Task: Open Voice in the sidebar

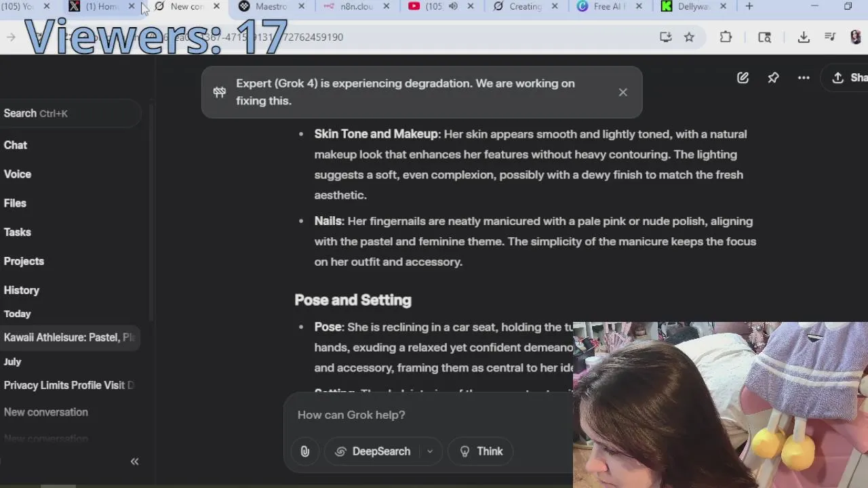Action: point(18,174)
